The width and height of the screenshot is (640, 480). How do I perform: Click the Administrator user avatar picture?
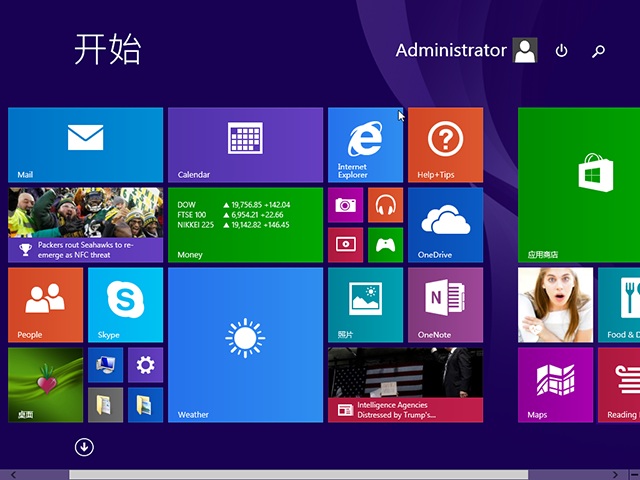525,50
